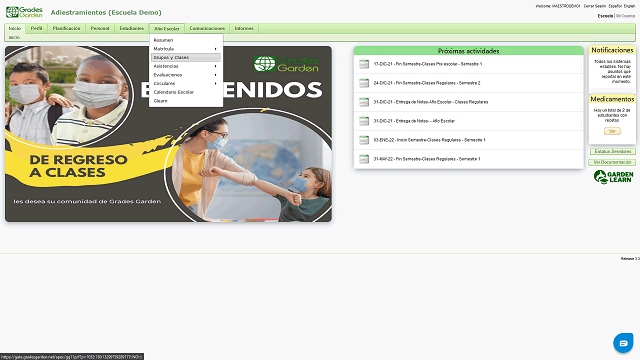Open the Estudiantes tab
640x360 pixels.
coord(131,28)
